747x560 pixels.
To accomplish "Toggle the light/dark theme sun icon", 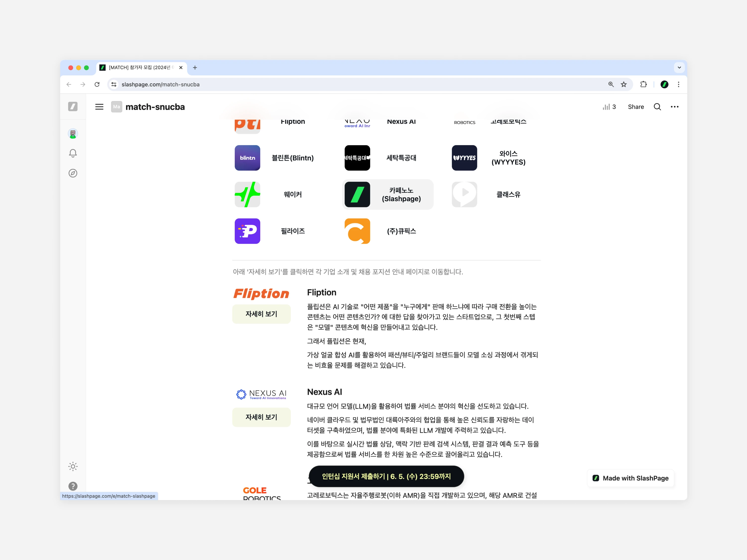I will pos(73,466).
